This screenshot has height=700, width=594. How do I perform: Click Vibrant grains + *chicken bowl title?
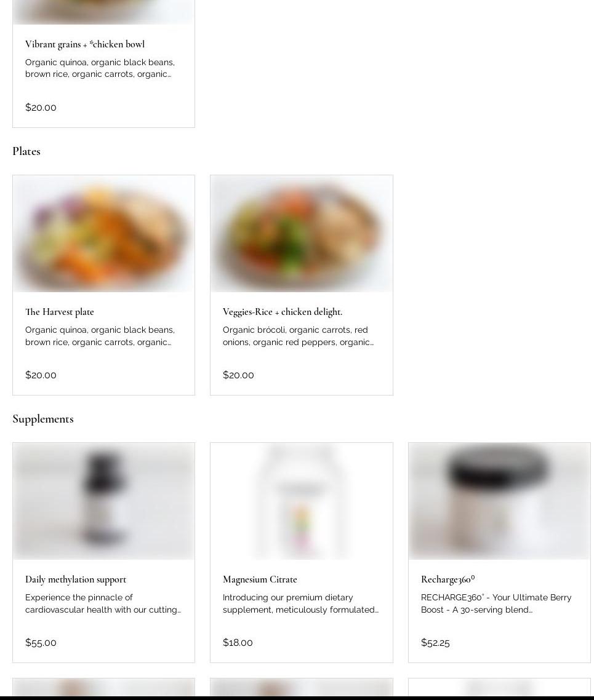pyautogui.click(x=85, y=44)
